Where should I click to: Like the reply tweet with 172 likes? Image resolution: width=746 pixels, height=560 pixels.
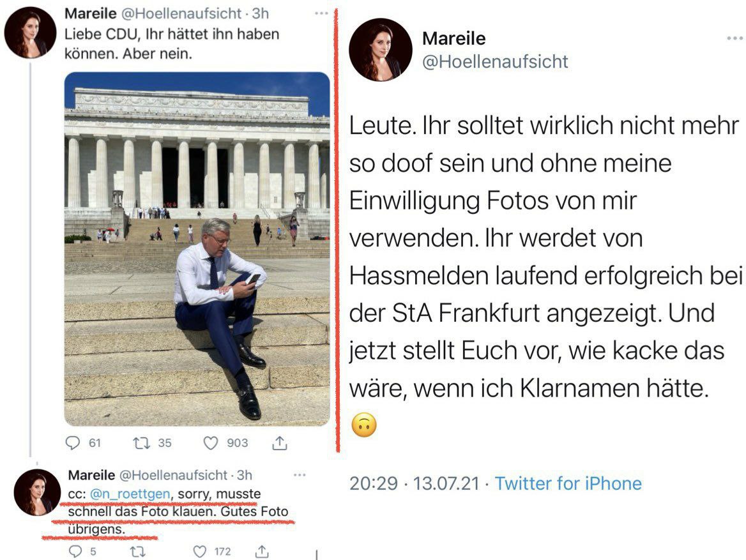200,552
